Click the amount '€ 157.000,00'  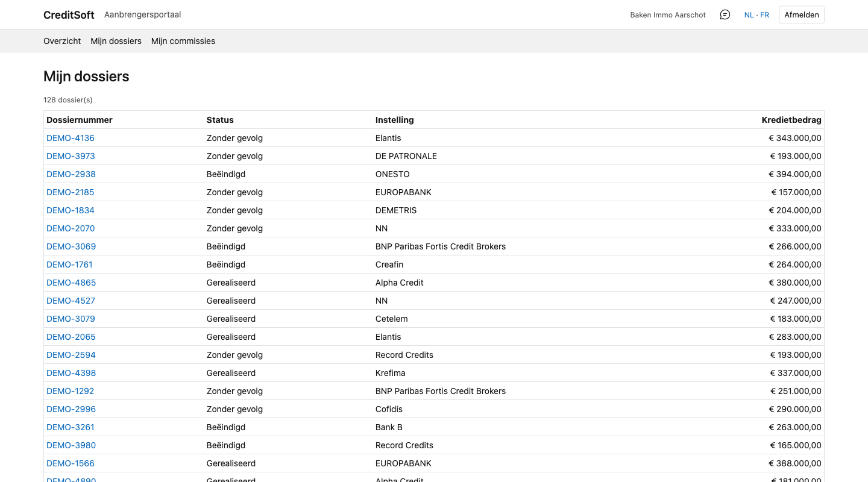click(796, 192)
